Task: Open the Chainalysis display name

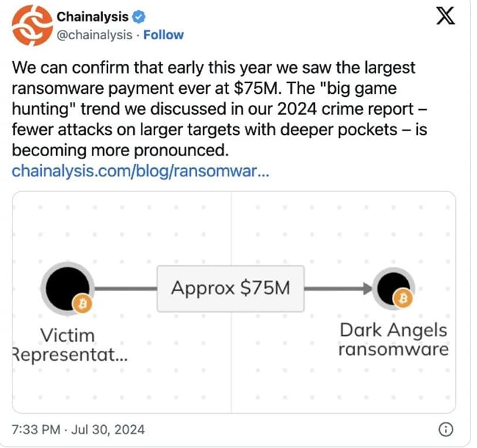Action: coord(93,16)
